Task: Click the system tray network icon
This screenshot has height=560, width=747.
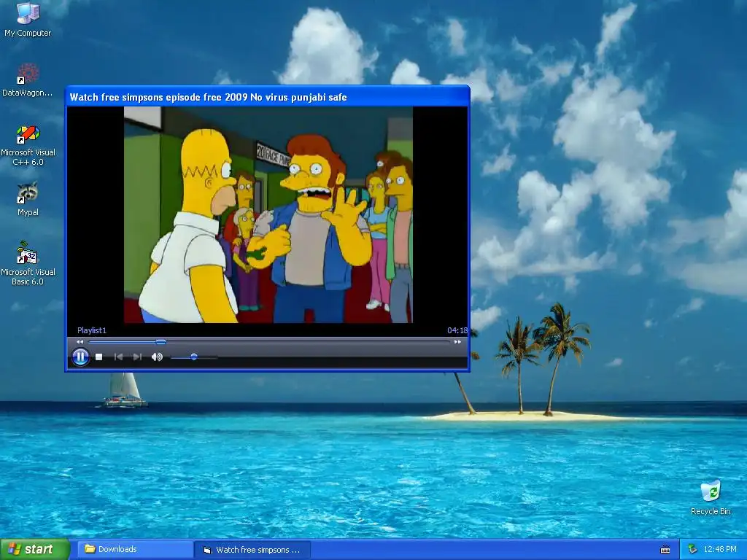Action: coord(692,550)
